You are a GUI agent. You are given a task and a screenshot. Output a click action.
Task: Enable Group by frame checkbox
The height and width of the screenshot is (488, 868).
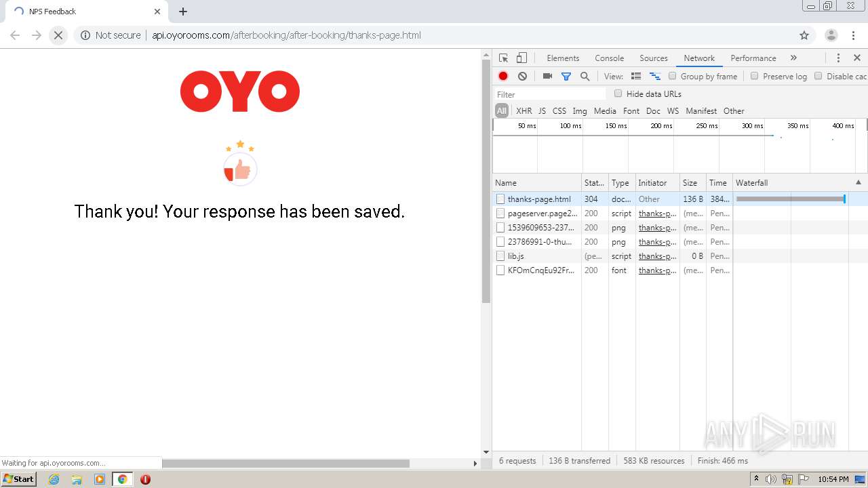[673, 76]
